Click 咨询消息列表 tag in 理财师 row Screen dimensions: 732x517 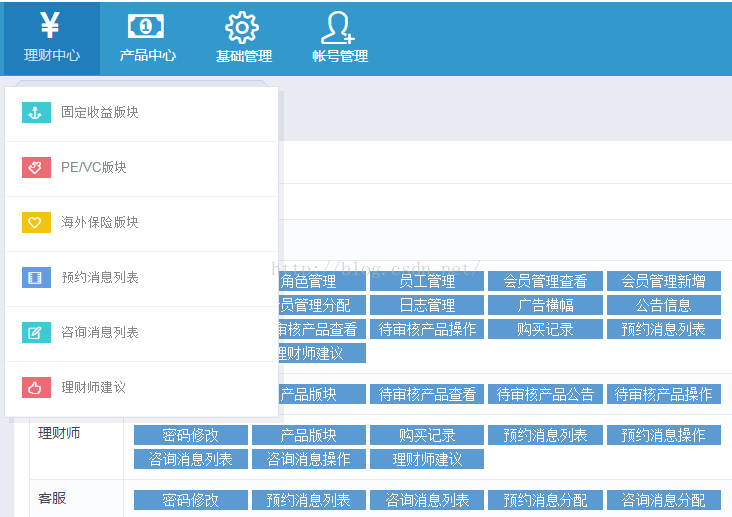[190, 459]
